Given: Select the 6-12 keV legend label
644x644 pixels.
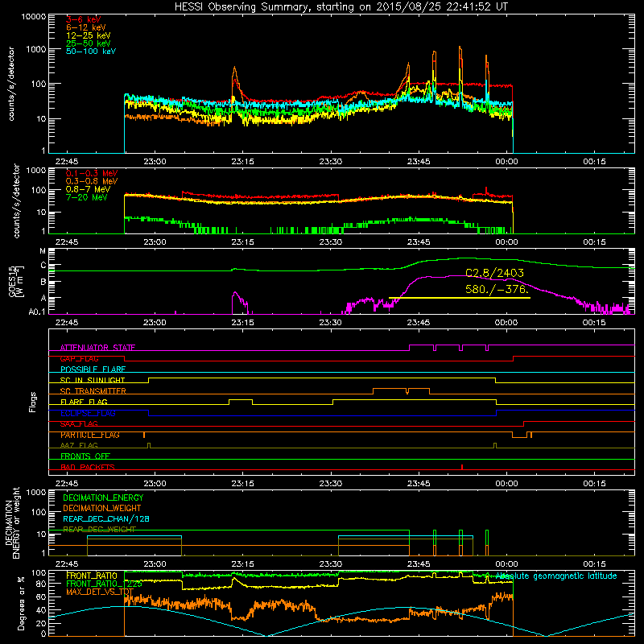Looking at the screenshot, I should (86, 27).
